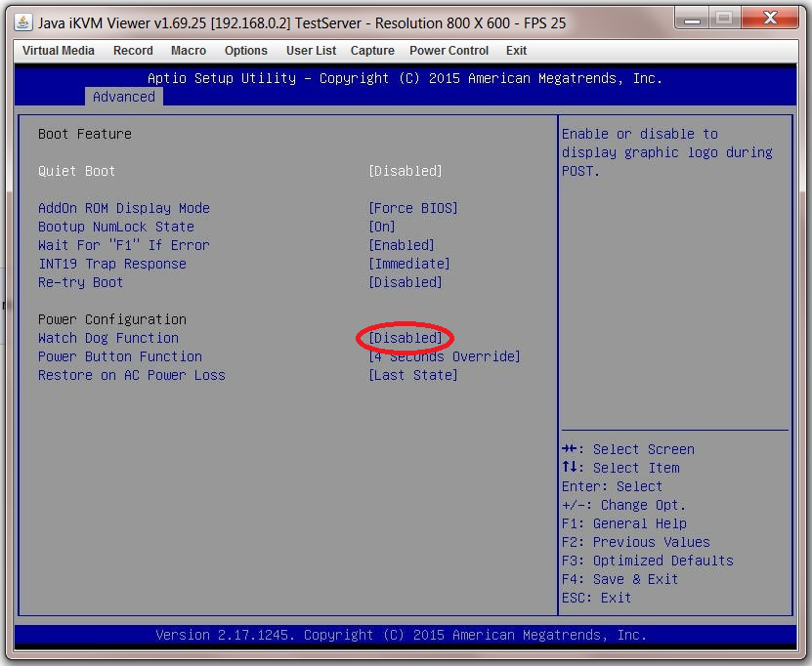The height and width of the screenshot is (666, 812).
Task: Open the Power Control menu
Action: pyautogui.click(x=449, y=51)
